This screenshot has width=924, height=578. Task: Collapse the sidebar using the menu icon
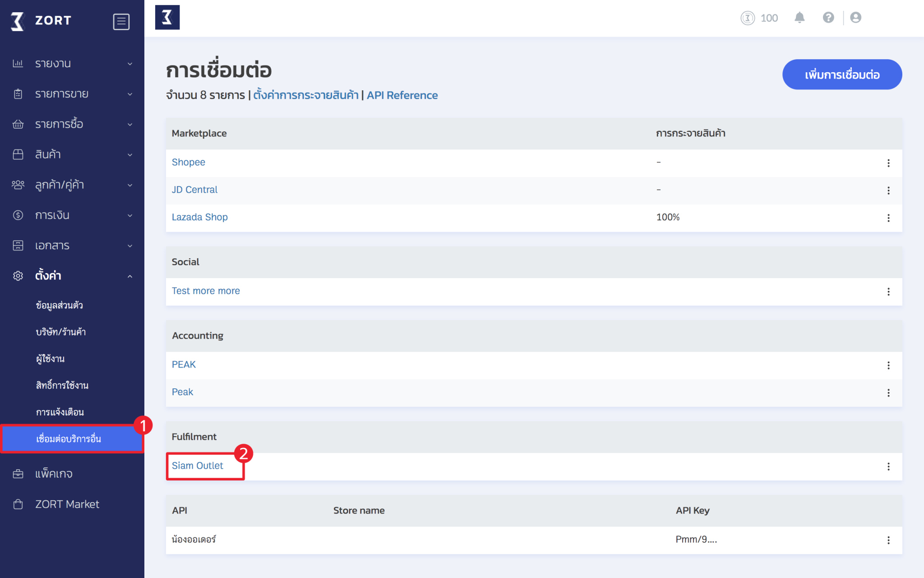pos(121,21)
